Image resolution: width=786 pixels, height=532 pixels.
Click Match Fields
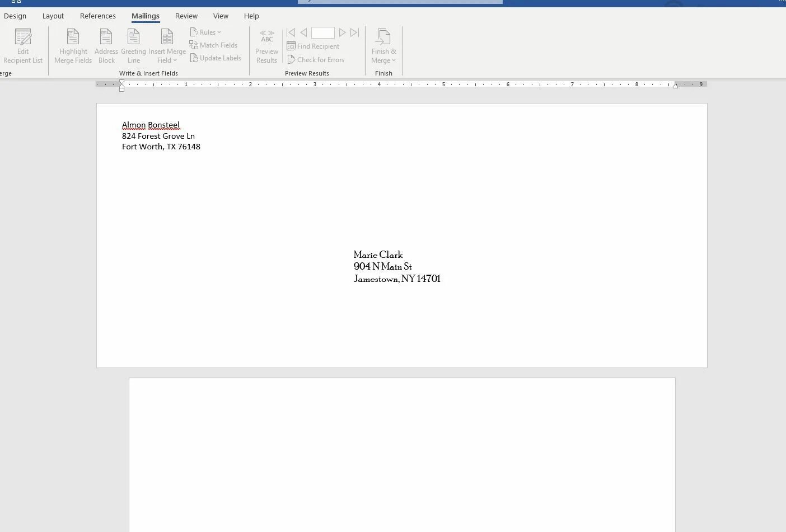[213, 45]
